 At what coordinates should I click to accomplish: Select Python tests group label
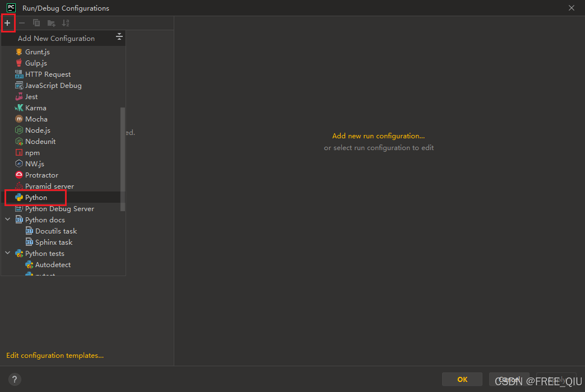(45, 253)
